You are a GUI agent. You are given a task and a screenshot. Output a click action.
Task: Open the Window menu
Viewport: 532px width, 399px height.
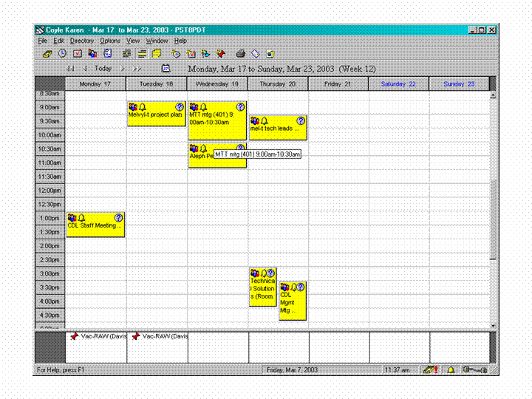(157, 41)
